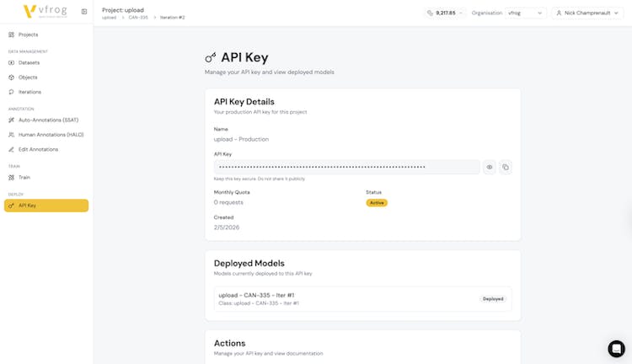The image size is (632, 364).
Task: Copy the API key to clipboard
Action: (505, 167)
